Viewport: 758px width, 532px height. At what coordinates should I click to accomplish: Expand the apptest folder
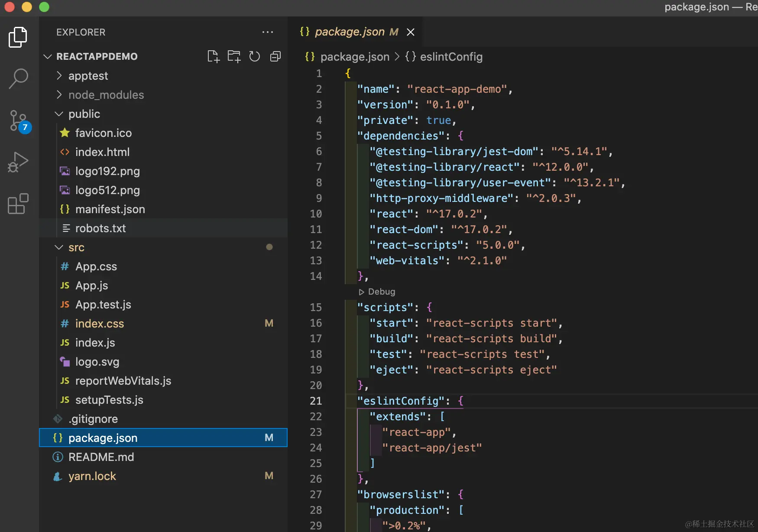click(x=88, y=76)
